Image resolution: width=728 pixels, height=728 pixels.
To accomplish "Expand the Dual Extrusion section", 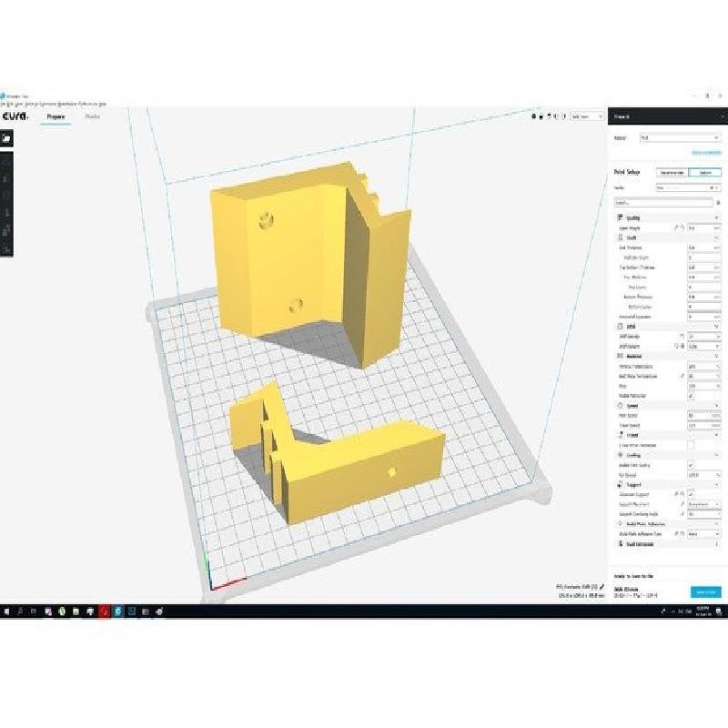I will tap(668, 544).
